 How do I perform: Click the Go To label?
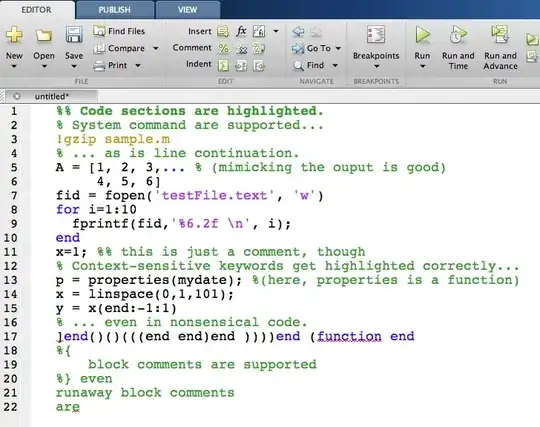tap(319, 48)
